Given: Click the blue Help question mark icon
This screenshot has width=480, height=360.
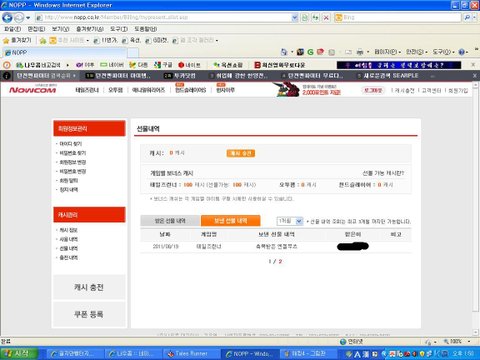Looking at the screenshot, I should [461, 52].
